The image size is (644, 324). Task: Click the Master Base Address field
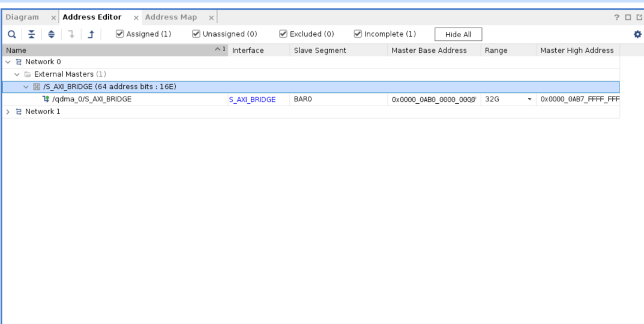click(x=433, y=100)
